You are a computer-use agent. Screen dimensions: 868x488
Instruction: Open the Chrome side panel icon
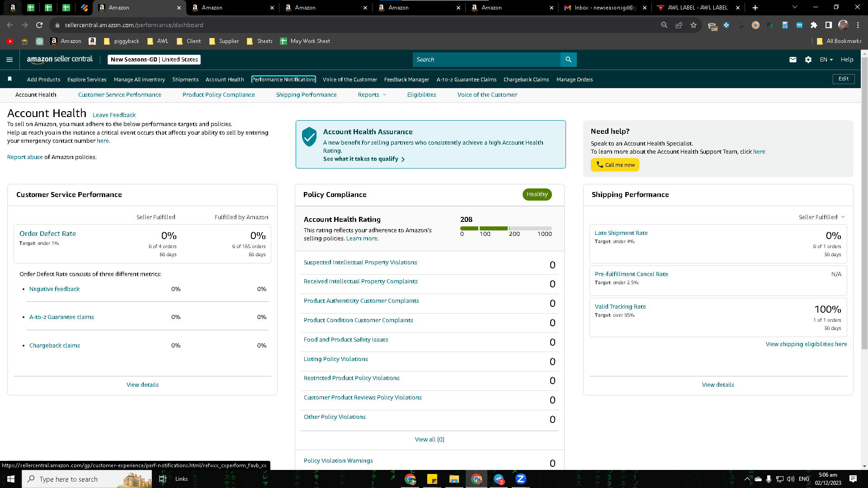828,25
